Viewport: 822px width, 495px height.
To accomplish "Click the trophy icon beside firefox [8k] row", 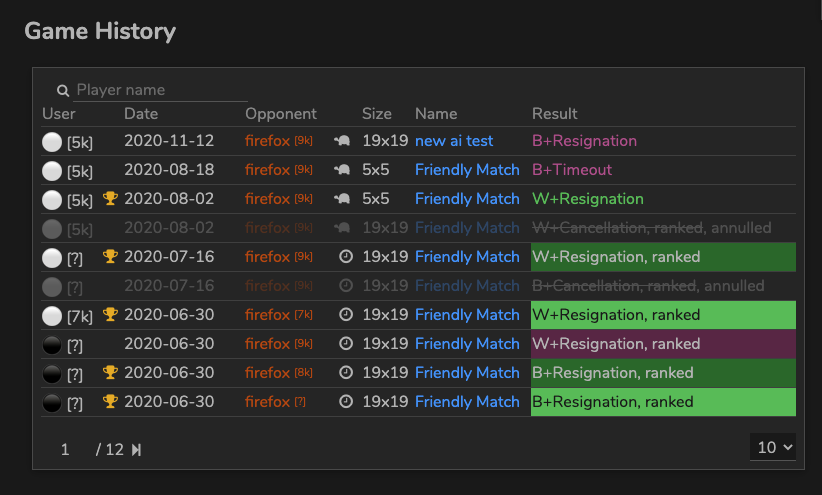I will pos(111,373).
